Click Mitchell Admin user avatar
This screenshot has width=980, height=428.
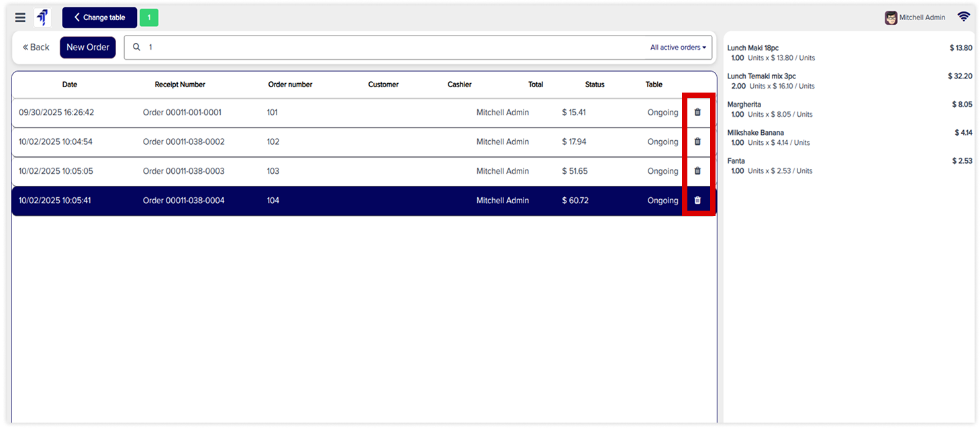[891, 18]
